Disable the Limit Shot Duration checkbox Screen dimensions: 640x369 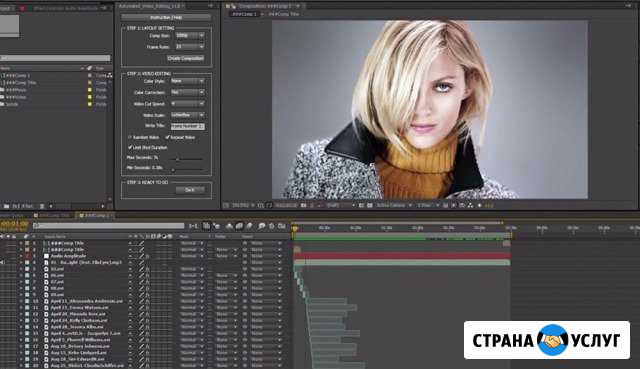(130, 147)
